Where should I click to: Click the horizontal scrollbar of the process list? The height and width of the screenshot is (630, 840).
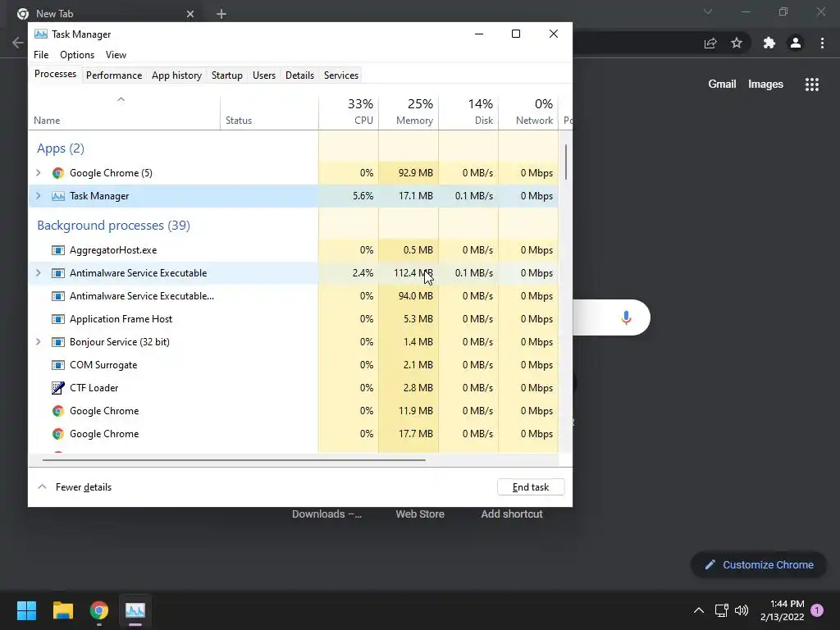[234, 459]
